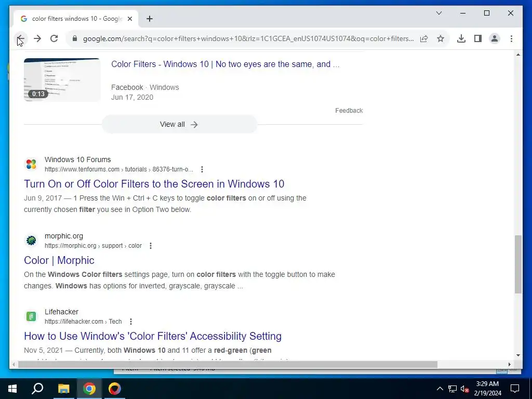Click the 'Jun 17, 2020' video date
This screenshot has height=399, width=532.
click(x=132, y=97)
